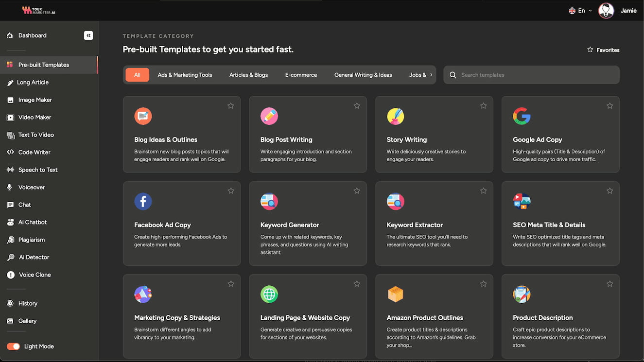Viewport: 644px width, 362px height.
Task: Open the Plagiarism checker
Action: click(31, 240)
